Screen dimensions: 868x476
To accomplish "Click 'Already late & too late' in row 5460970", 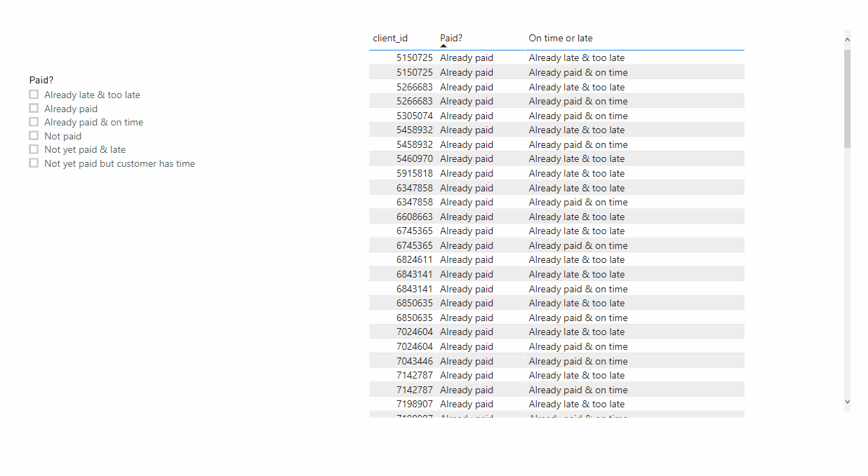I will [577, 158].
